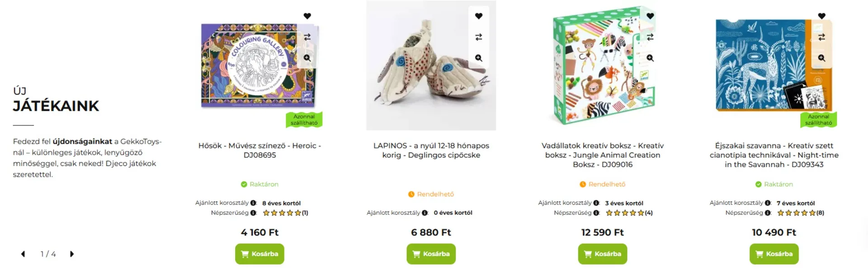Open magnifier on LAPINOS cipőcske image

[x=479, y=58]
